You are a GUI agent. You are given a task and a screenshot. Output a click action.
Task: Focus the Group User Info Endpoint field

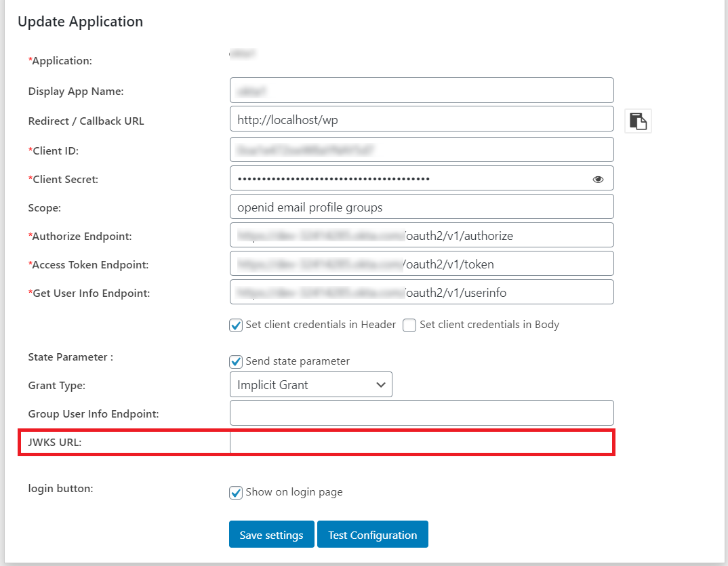422,413
